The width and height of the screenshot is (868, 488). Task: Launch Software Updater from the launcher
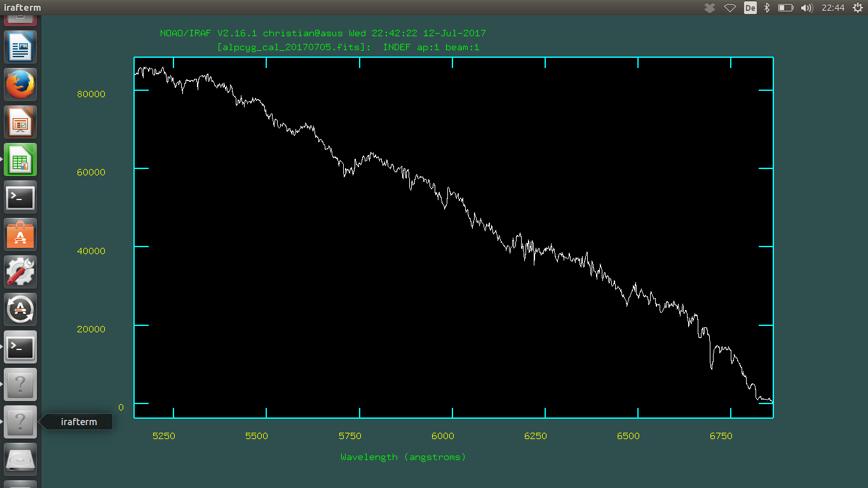point(20,309)
